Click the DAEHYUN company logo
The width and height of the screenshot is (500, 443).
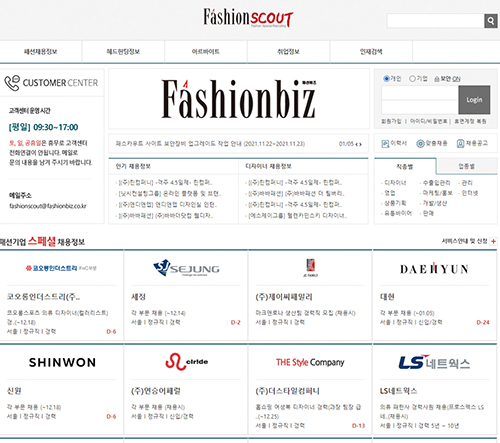pyautogui.click(x=435, y=269)
